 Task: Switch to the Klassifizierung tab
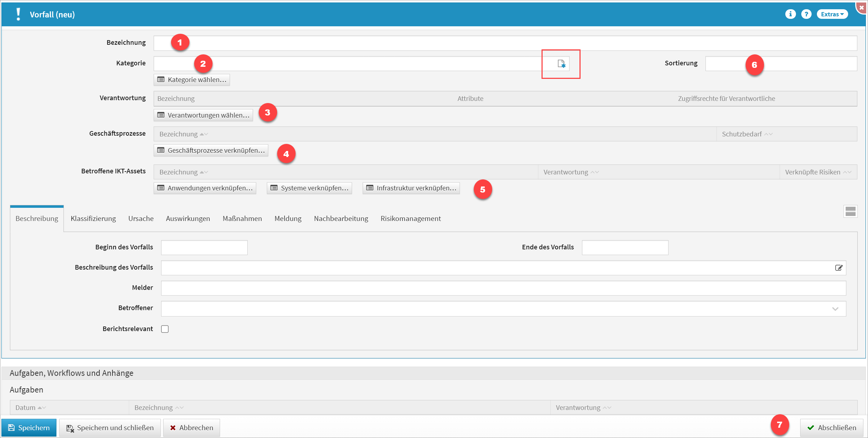93,219
